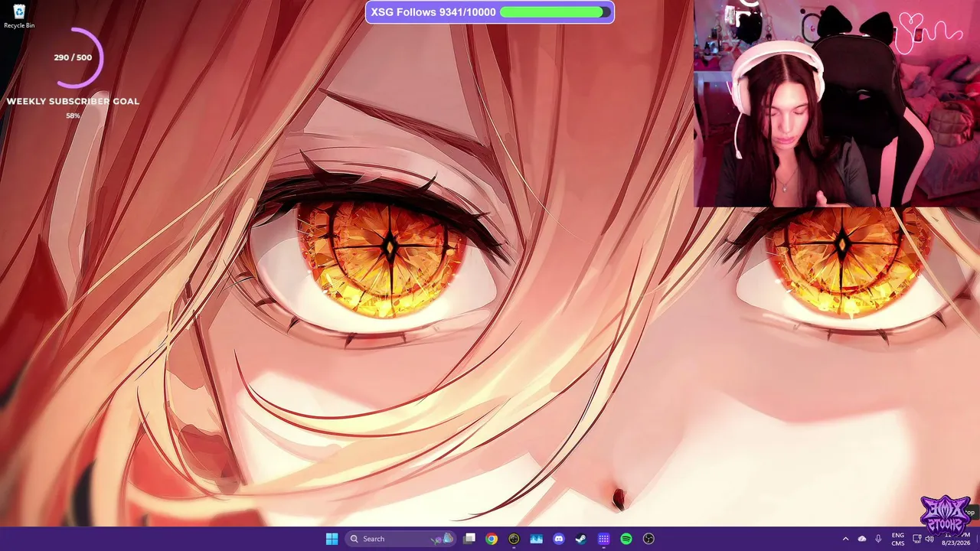Click the microphone tray icon
The width and height of the screenshot is (980, 551).
click(x=878, y=539)
